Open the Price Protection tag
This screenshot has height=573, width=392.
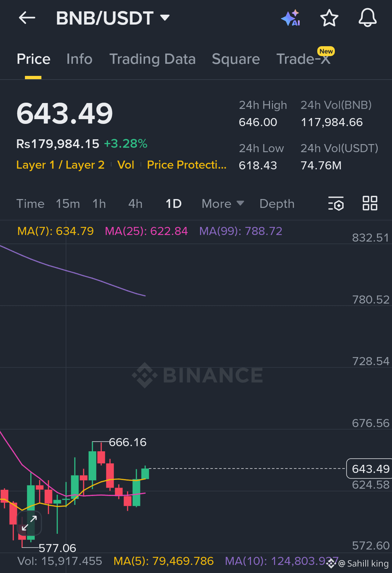(187, 165)
